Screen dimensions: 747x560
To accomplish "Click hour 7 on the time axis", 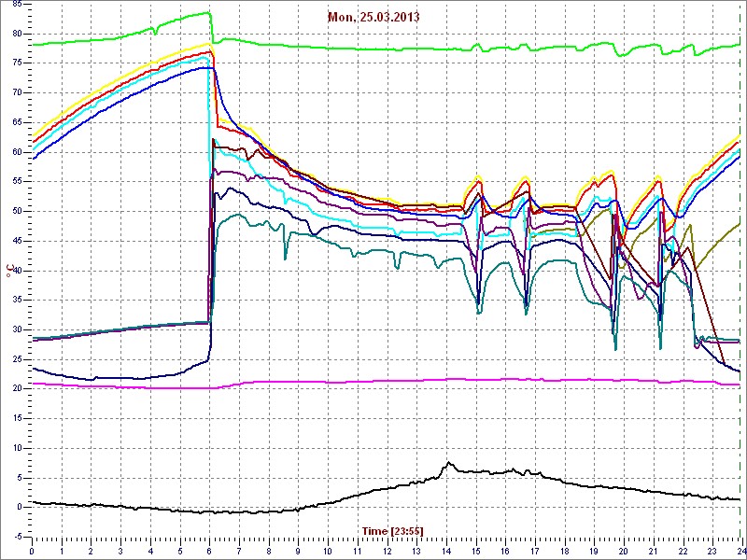I will tap(239, 551).
